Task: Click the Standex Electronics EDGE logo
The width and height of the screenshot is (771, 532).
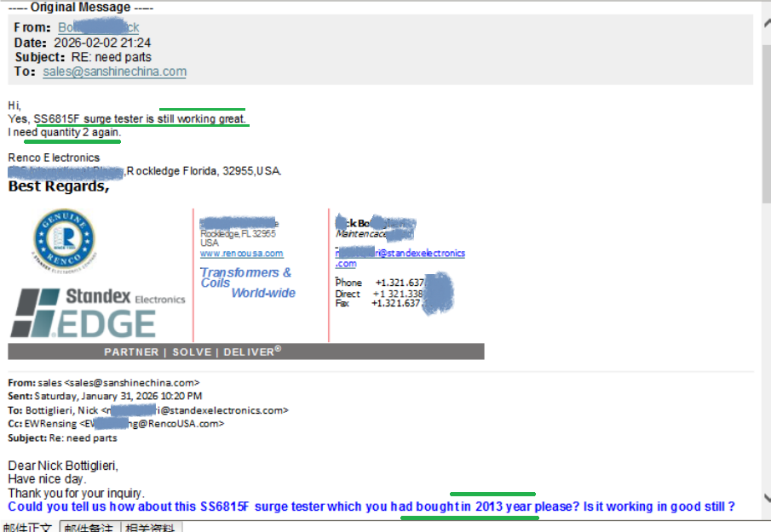Action: [x=96, y=312]
